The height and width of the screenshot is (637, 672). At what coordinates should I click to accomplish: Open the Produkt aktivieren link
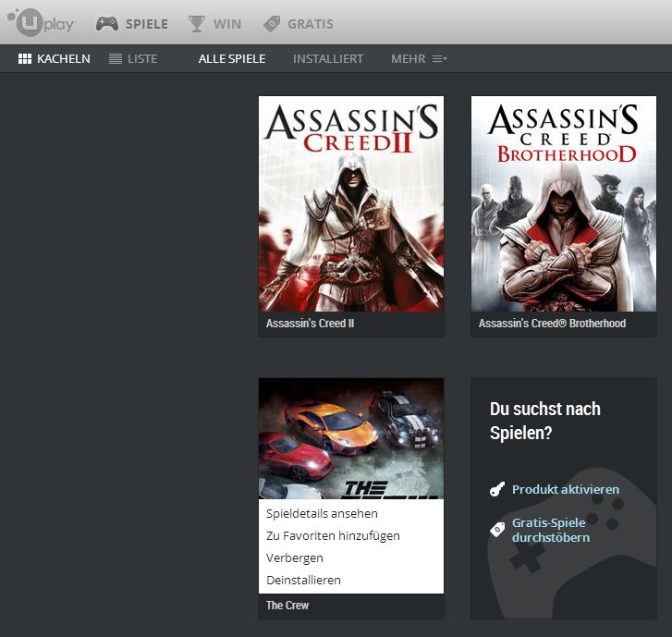(x=566, y=490)
